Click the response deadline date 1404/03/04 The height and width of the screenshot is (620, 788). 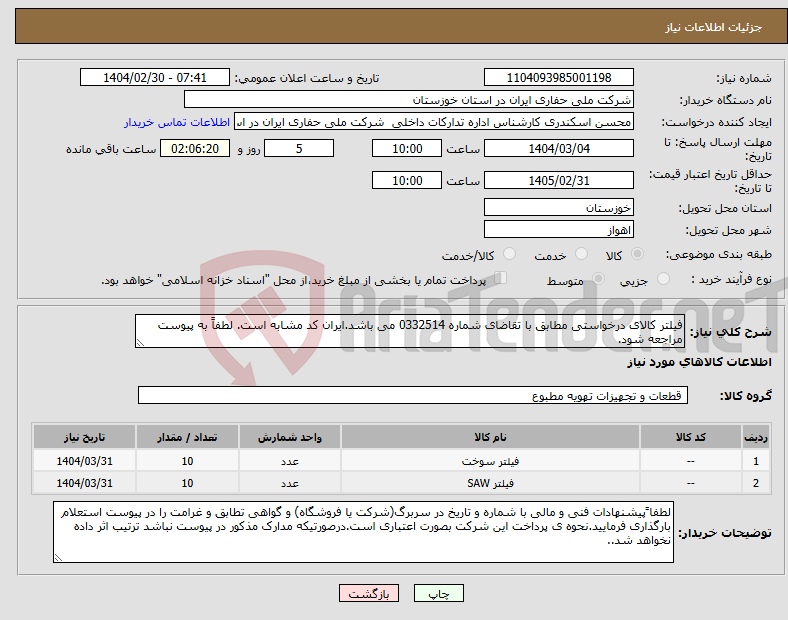click(x=558, y=149)
